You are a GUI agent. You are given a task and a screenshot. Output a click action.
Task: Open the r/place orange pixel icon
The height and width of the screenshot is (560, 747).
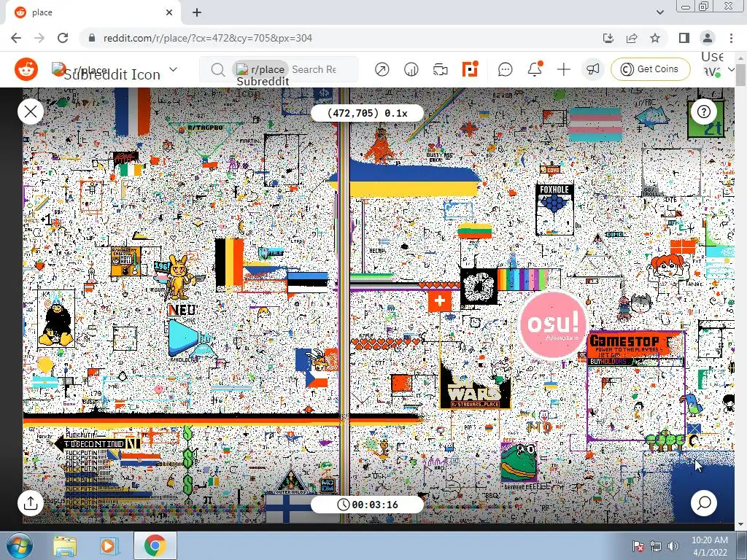click(x=470, y=69)
